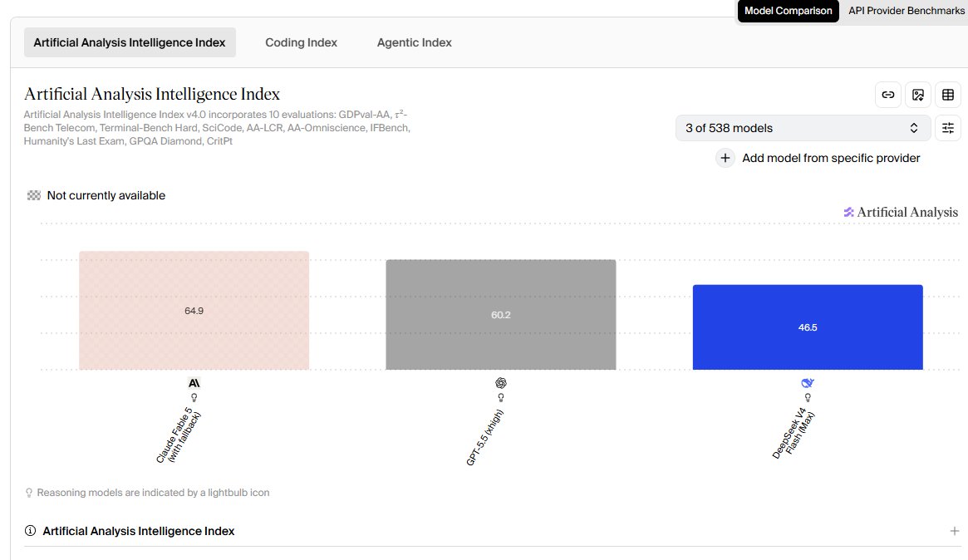The width and height of the screenshot is (968, 560).
Task: Click the Not currently available legend text
Action: (x=106, y=195)
